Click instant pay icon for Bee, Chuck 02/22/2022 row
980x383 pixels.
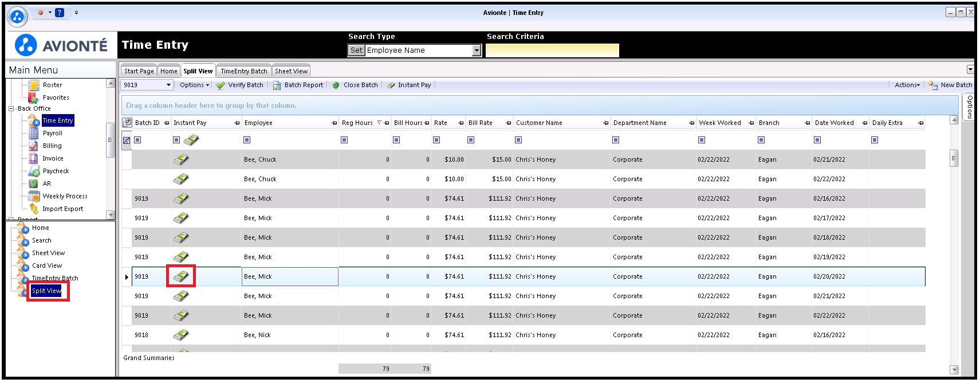tap(181, 179)
